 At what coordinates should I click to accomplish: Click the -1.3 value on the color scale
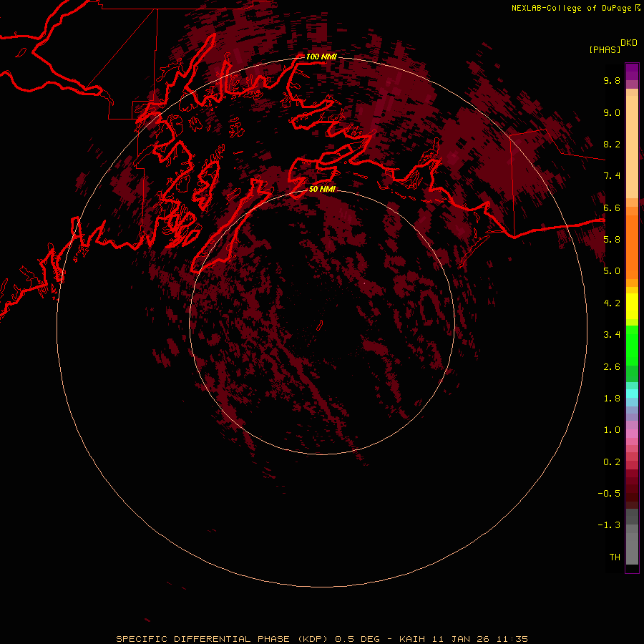(x=609, y=525)
